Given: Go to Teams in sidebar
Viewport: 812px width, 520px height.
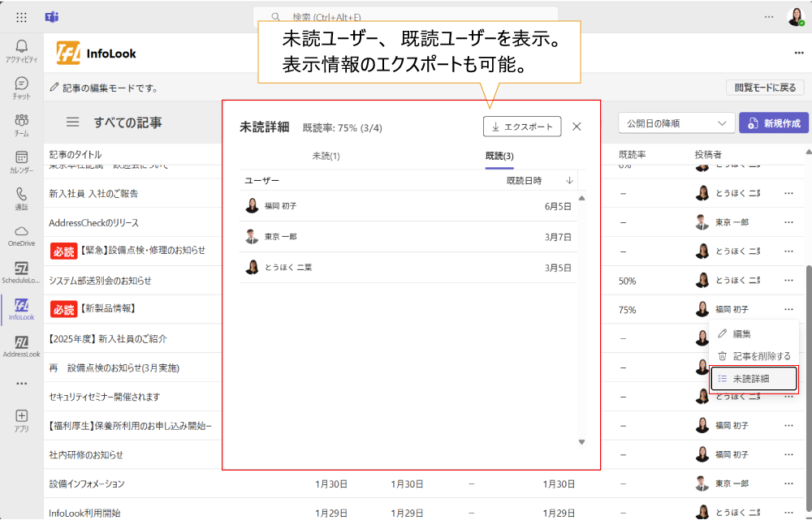Looking at the screenshot, I should click(21, 125).
